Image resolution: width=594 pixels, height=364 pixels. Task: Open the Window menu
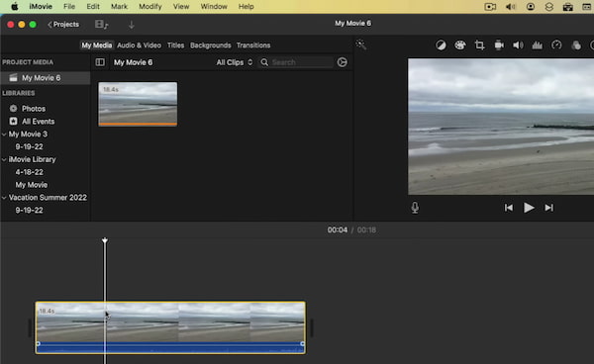[x=214, y=7]
